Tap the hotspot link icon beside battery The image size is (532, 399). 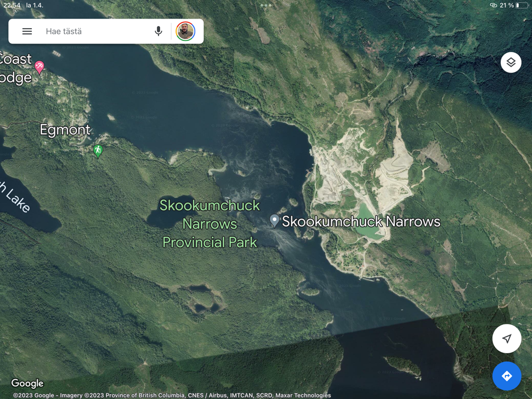coord(493,5)
